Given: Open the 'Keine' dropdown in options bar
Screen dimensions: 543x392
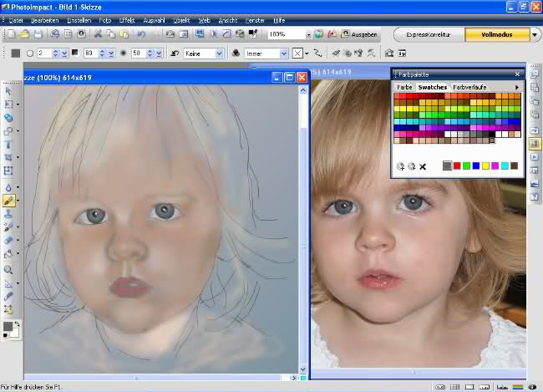Looking at the screenshot, I should pyautogui.click(x=220, y=53).
